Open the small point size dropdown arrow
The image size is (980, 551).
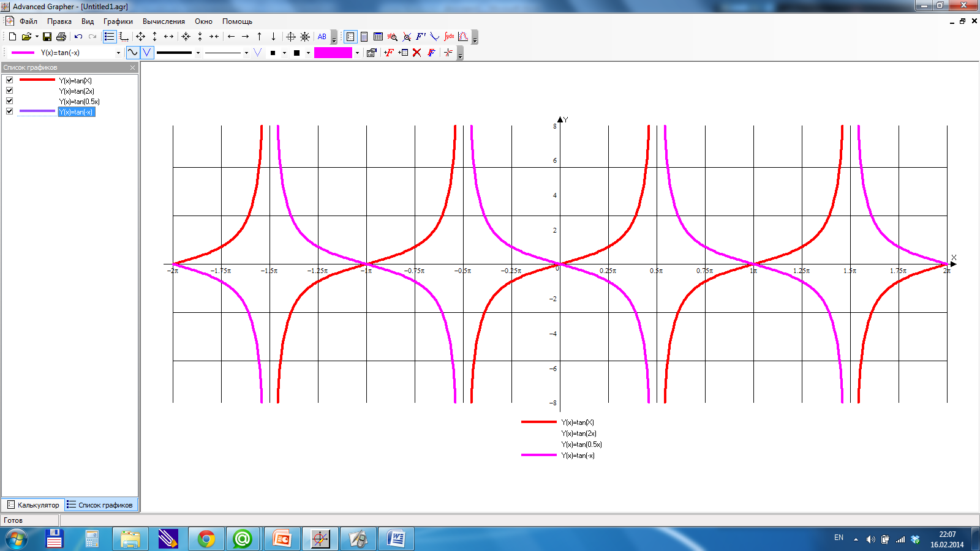tap(285, 53)
